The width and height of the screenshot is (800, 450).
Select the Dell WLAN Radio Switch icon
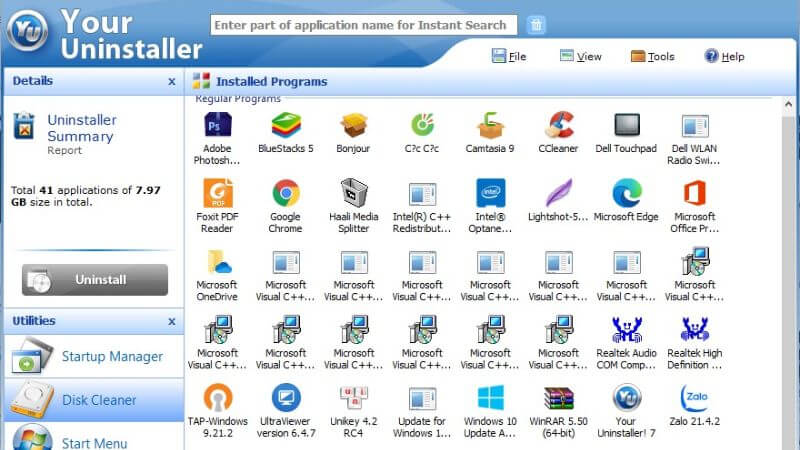pyautogui.click(x=694, y=126)
